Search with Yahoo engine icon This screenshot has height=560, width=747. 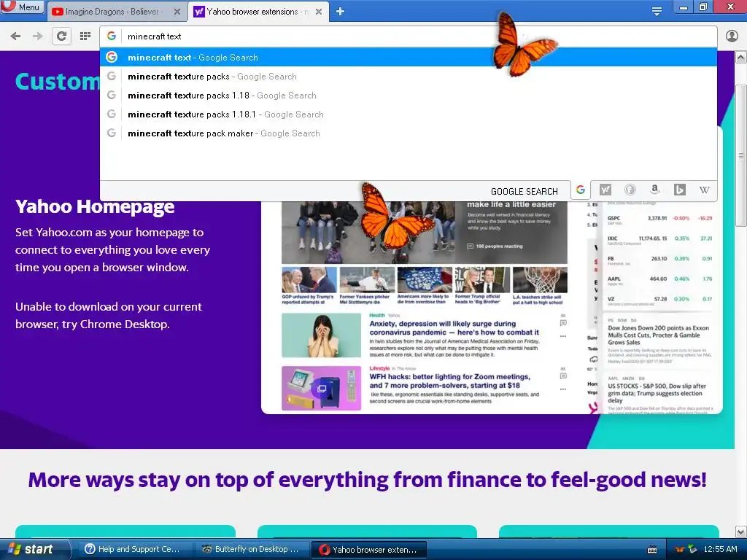[605, 190]
